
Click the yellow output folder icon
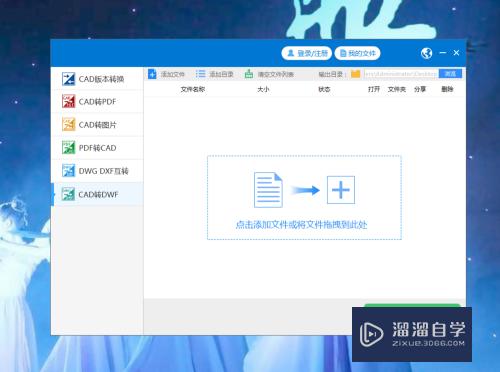coord(356,74)
